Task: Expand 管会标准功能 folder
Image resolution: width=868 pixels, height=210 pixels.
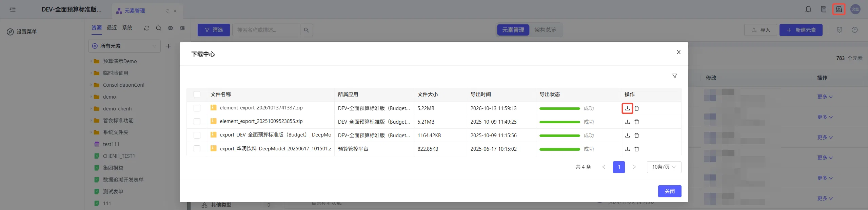Action: pos(91,121)
